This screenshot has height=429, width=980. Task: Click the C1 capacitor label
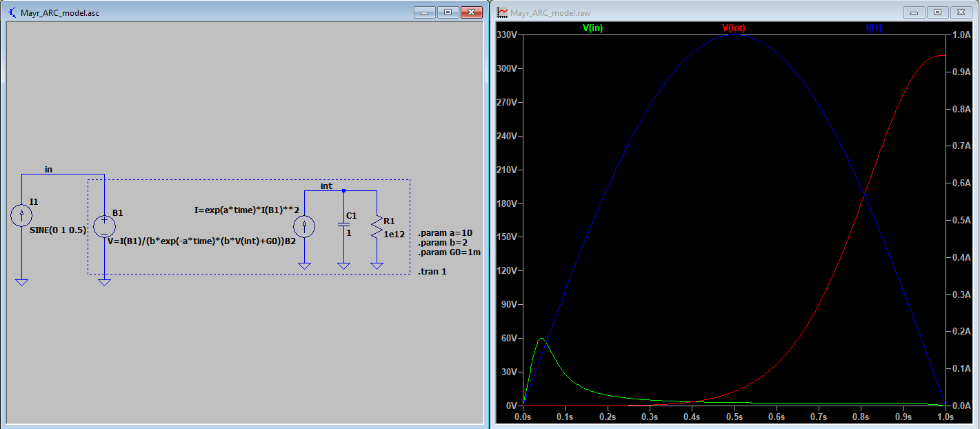pos(352,216)
